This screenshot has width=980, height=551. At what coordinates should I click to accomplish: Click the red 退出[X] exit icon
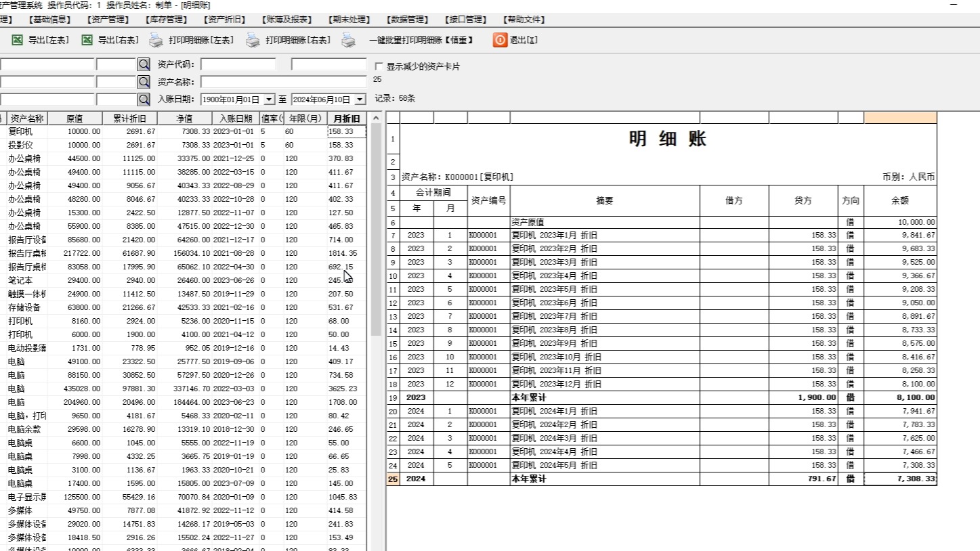[500, 40]
